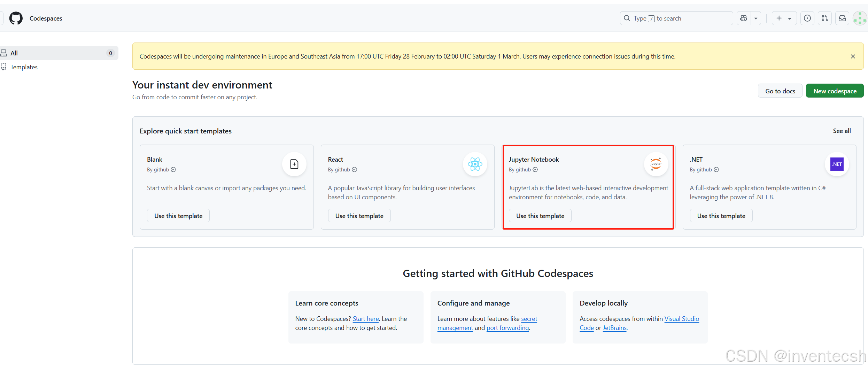
Task: Use the Jupyter Notebook template
Action: (540, 216)
